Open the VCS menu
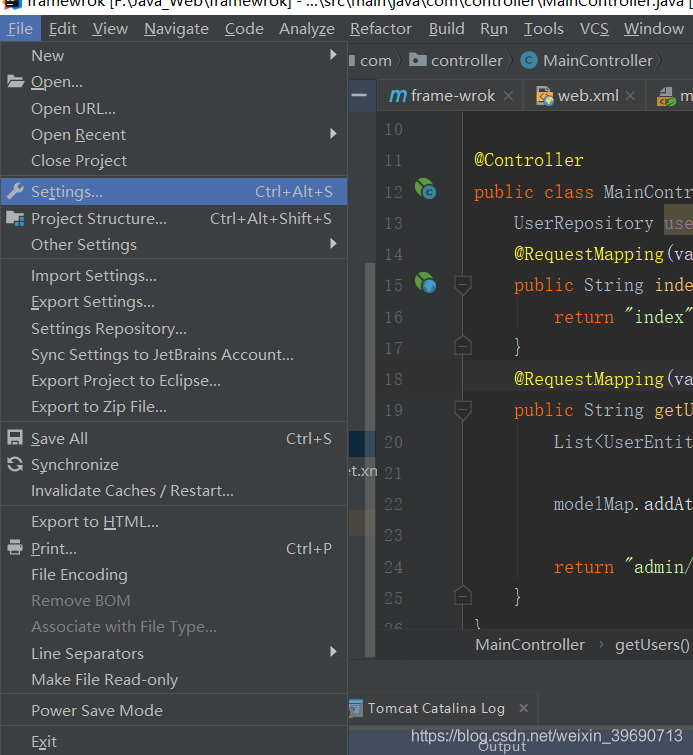This screenshot has height=755, width=693. 594,29
